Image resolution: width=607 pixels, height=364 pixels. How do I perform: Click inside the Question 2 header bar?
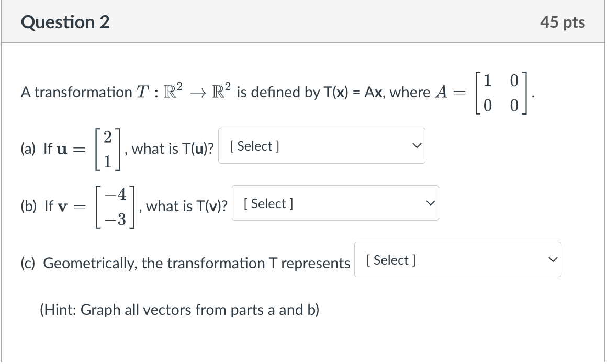click(302, 21)
